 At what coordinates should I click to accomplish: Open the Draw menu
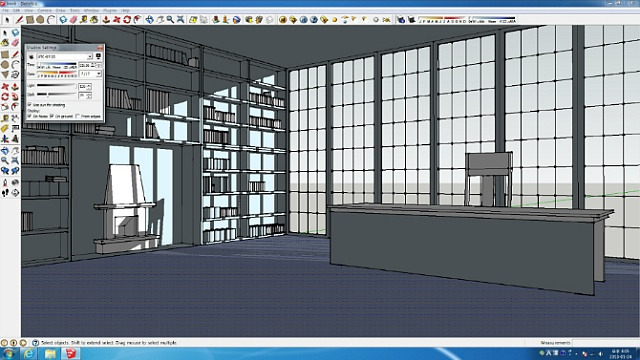(60, 10)
